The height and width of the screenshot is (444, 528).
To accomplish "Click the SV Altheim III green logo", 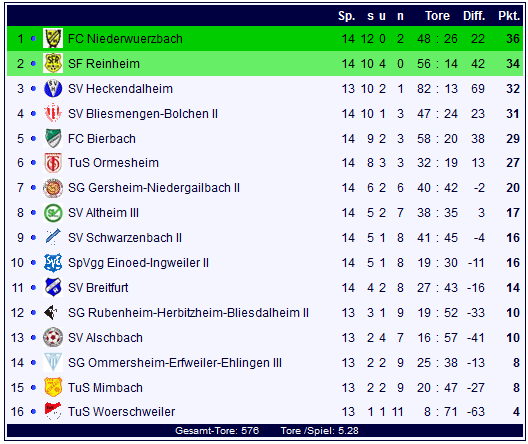I will click(x=53, y=213).
